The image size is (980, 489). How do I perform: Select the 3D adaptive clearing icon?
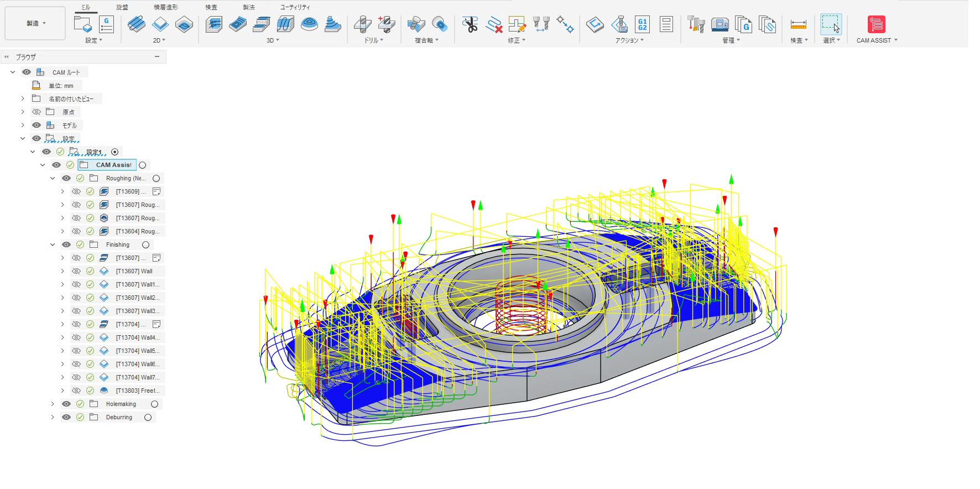[213, 25]
